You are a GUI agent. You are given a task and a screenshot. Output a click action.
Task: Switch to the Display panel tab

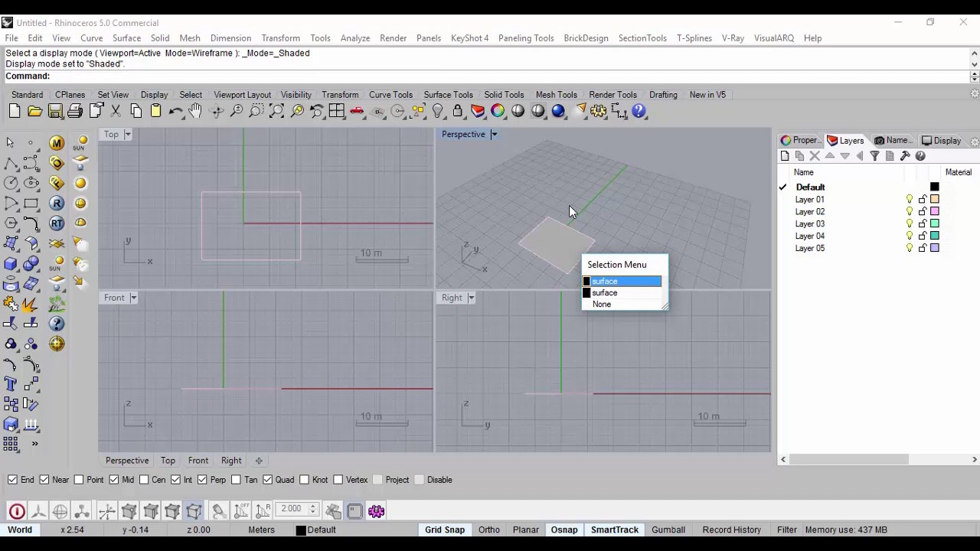(942, 141)
